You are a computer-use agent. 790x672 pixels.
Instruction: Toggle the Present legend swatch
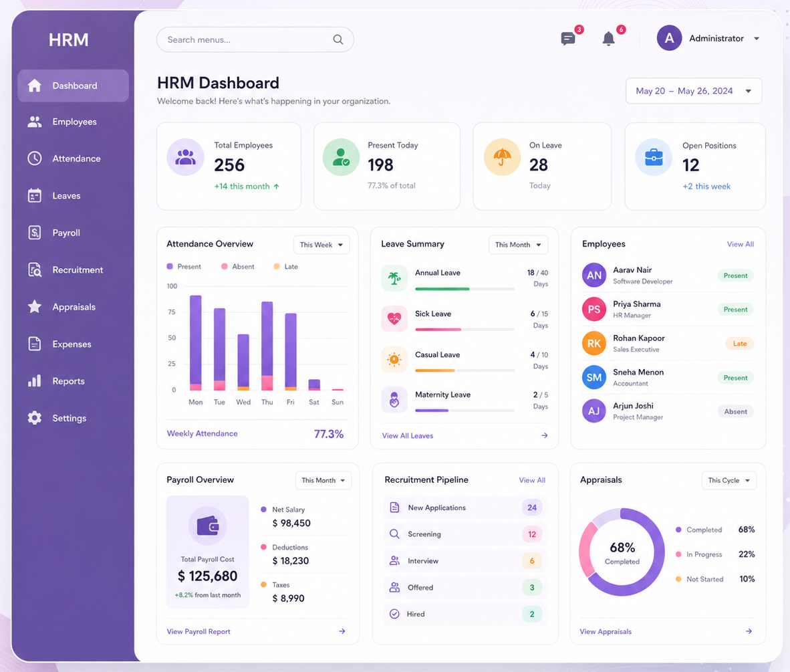click(170, 266)
